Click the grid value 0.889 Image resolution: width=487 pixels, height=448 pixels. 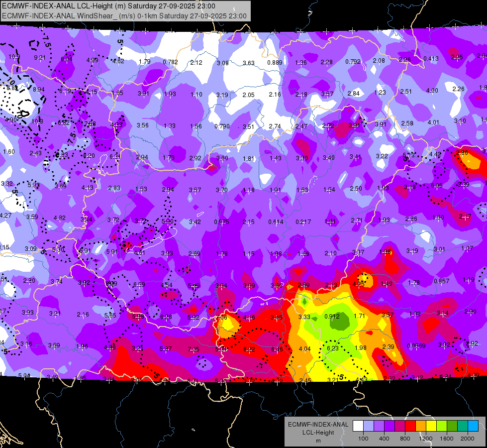click(x=275, y=63)
